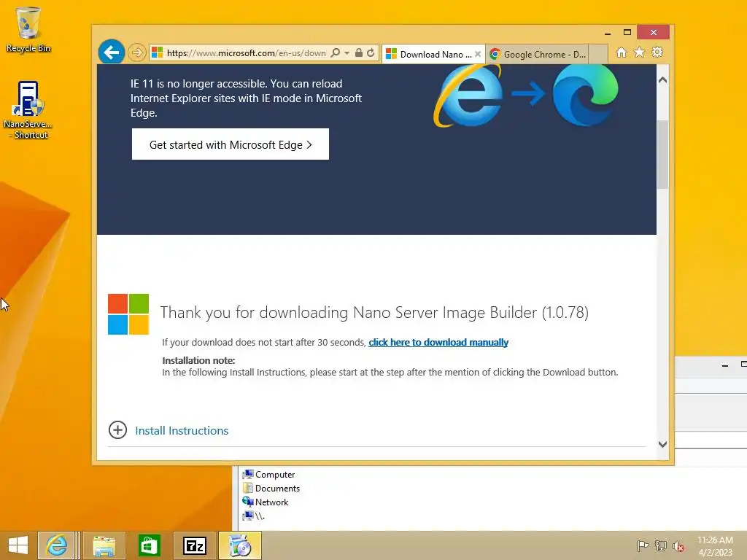This screenshot has width=747, height=560.
Task: Maximize the Internet Explorer window
Action: pyautogui.click(x=627, y=32)
